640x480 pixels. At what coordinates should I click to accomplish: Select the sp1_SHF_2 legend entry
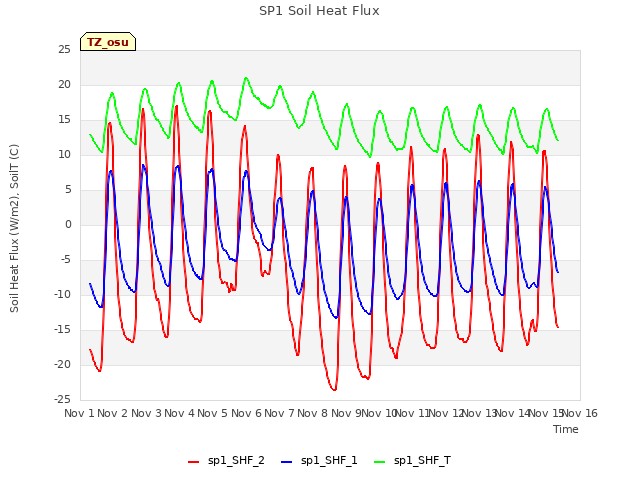coord(226,461)
